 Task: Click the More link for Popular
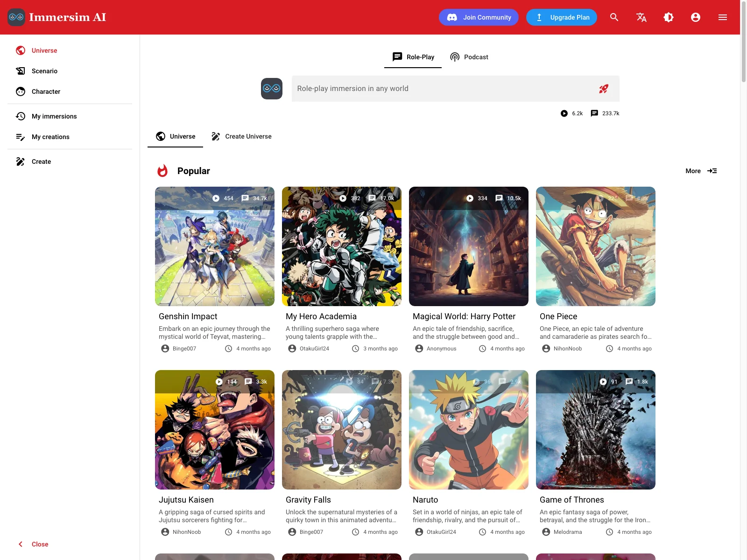point(701,171)
